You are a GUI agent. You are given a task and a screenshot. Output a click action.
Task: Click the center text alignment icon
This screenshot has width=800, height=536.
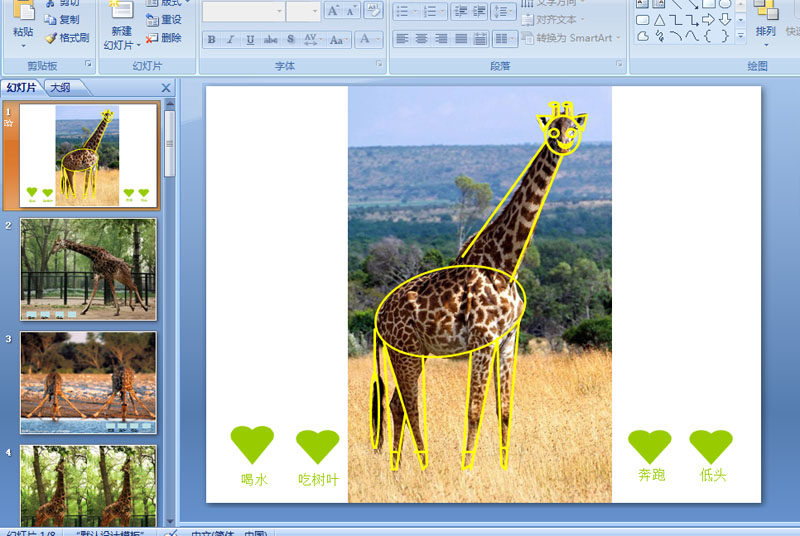click(x=421, y=38)
